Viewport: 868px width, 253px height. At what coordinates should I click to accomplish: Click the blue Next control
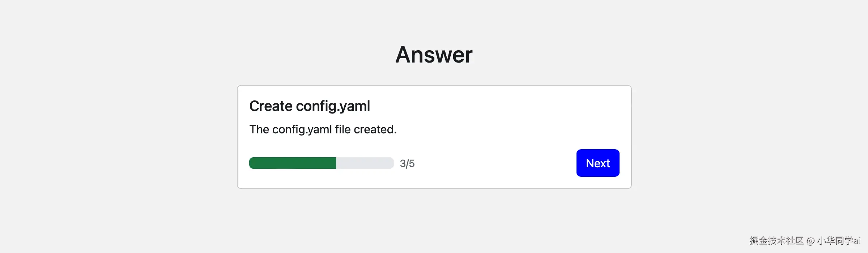(x=597, y=163)
